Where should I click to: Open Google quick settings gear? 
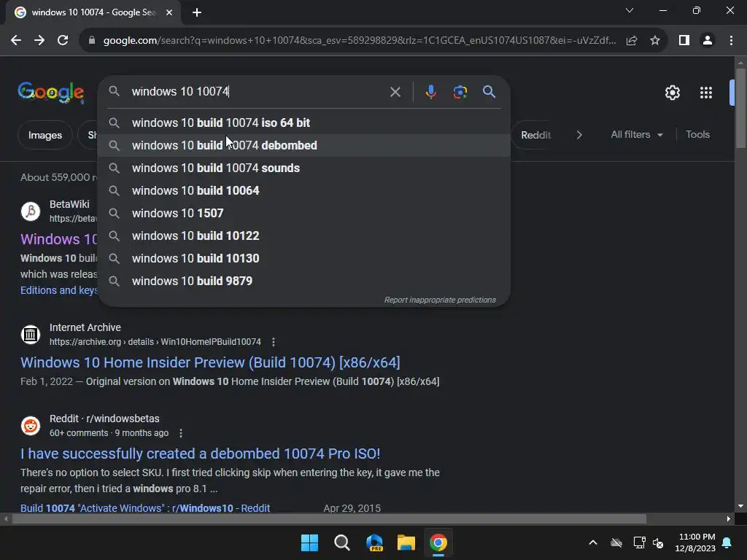pos(672,93)
